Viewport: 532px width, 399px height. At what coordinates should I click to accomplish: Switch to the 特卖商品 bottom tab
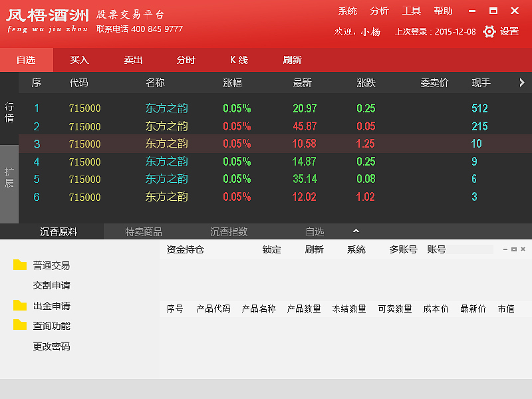click(x=144, y=231)
